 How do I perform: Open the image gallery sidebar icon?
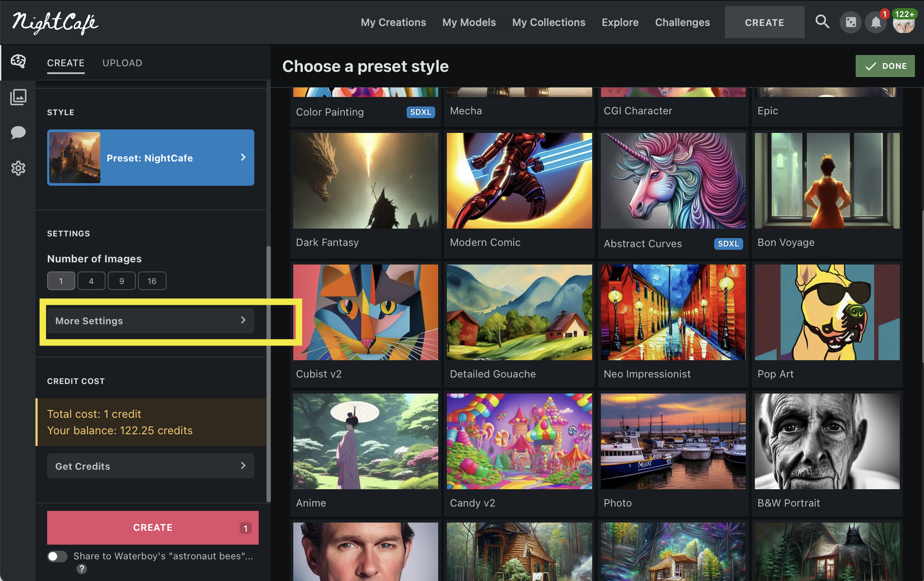point(18,97)
